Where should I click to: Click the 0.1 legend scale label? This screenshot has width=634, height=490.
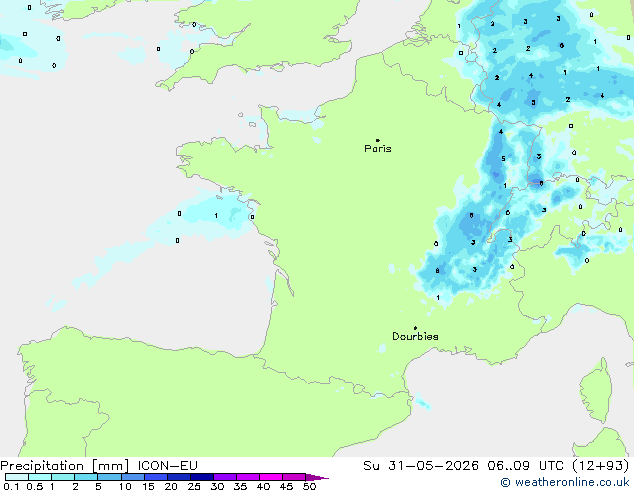coord(11,486)
